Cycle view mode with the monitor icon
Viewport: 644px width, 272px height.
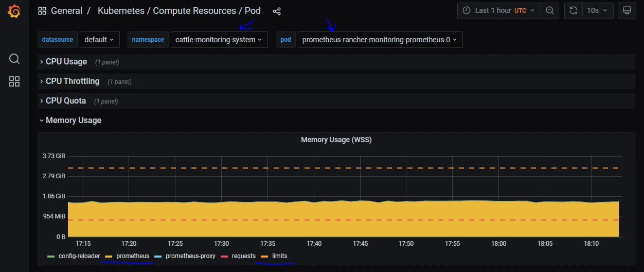pos(627,10)
